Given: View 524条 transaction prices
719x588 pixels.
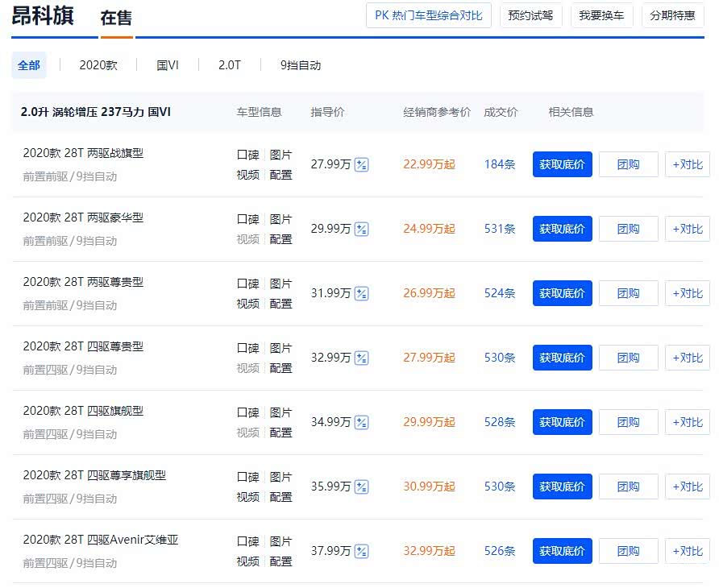Looking at the screenshot, I should [500, 293].
